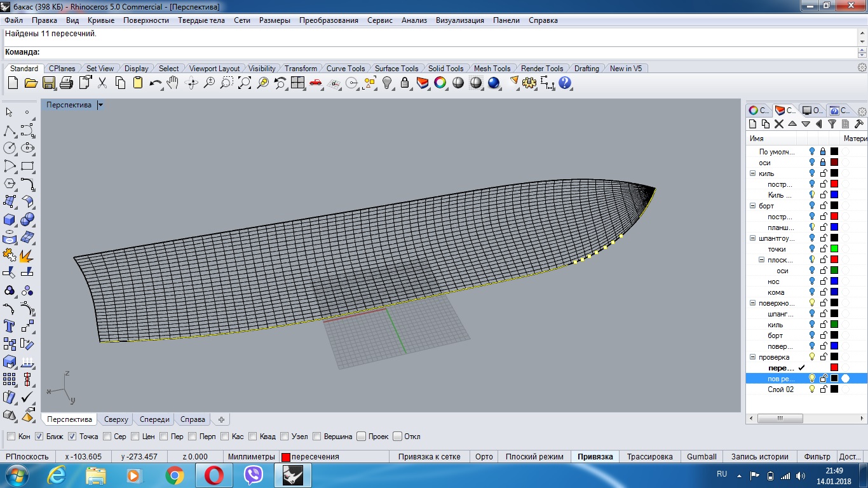Toggle visibility bulb of layer Слой 02

tap(812, 390)
